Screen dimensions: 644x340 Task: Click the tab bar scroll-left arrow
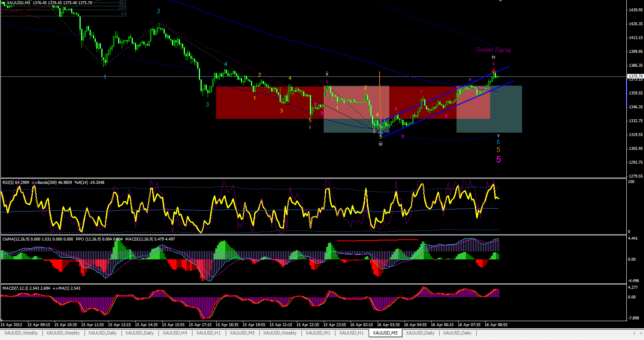pos(634,333)
